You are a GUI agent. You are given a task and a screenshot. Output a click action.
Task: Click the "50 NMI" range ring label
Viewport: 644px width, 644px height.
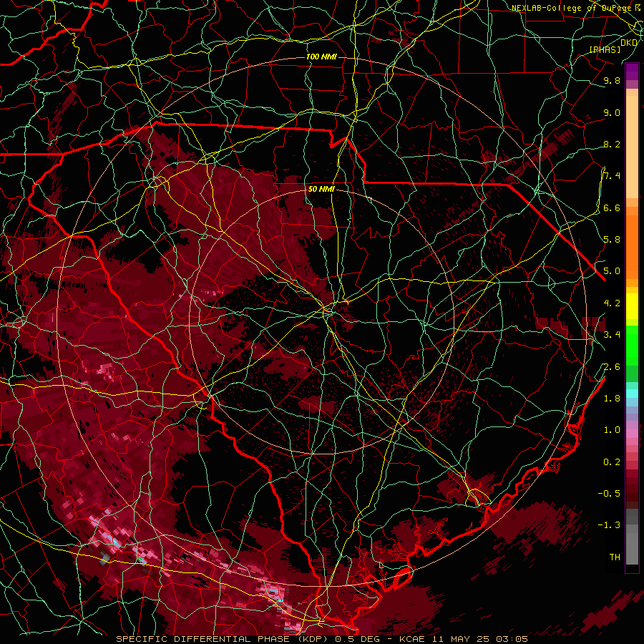[x=321, y=190]
